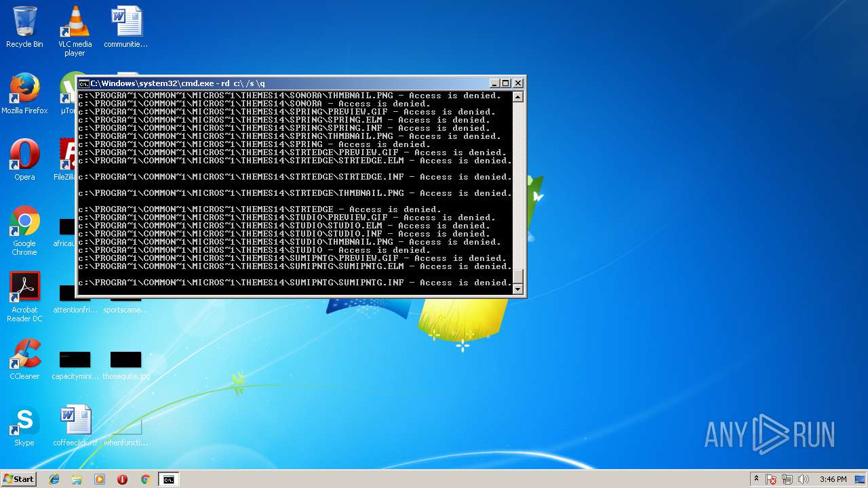Image resolution: width=868 pixels, height=488 pixels.
Task: Open the network tray icon
Action: 788,479
